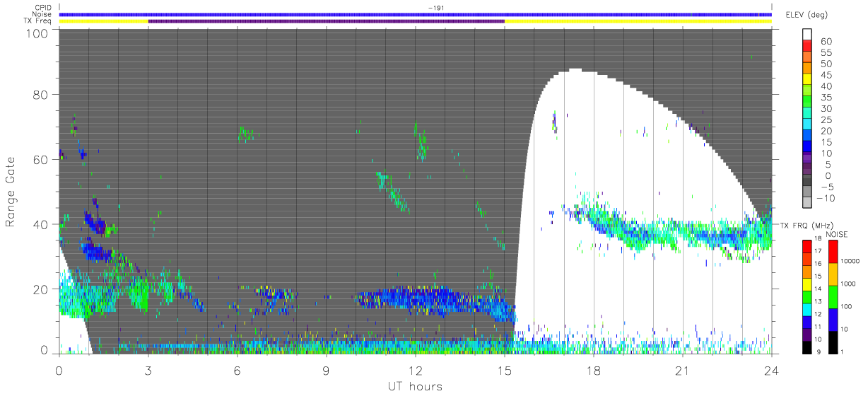Pick the light gray bottom swatch on ELEV colorbar
The height and width of the screenshot is (401, 868).
807,202
